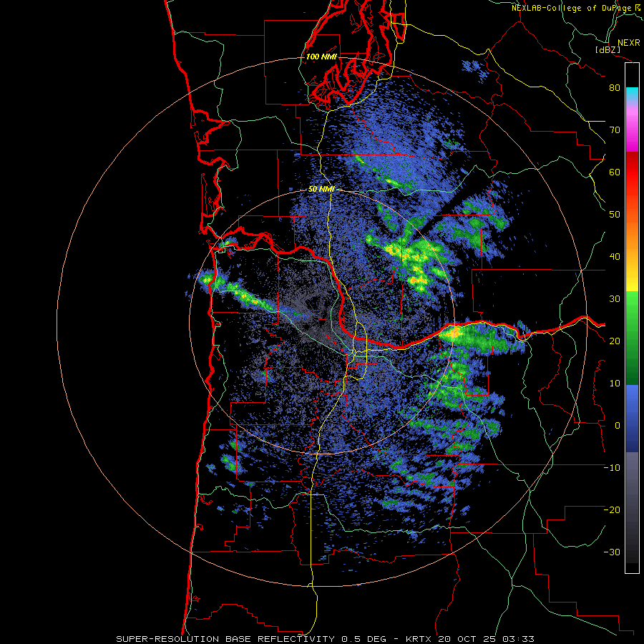This screenshot has width=644, height=644.
Task: Click the 10 dBZ scale value
Action: 615,384
